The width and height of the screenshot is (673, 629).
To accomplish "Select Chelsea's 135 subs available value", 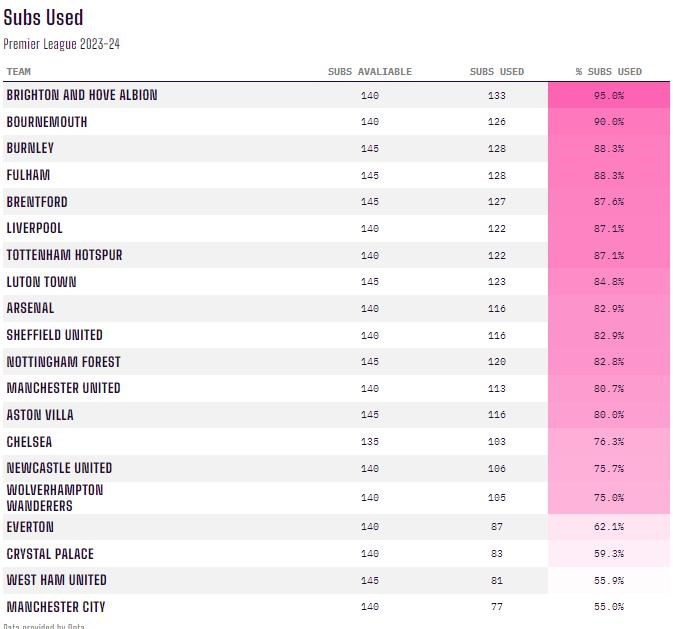I will click(x=370, y=442).
